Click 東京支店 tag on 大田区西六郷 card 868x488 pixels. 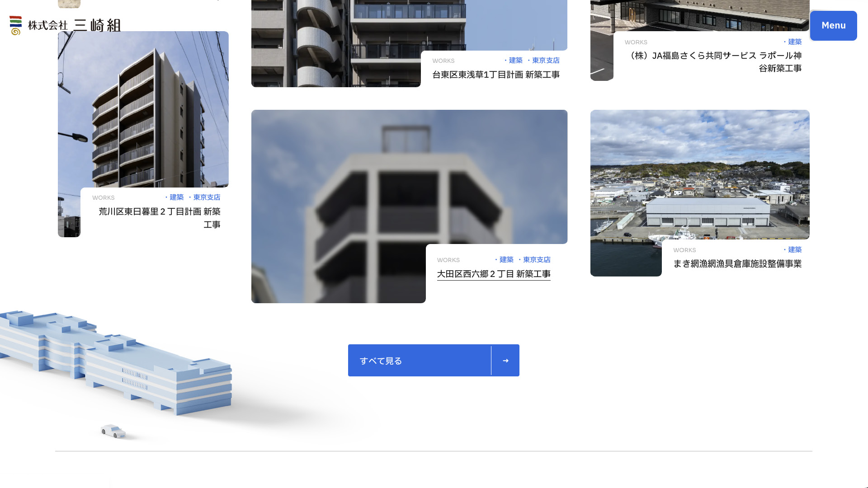click(x=536, y=260)
